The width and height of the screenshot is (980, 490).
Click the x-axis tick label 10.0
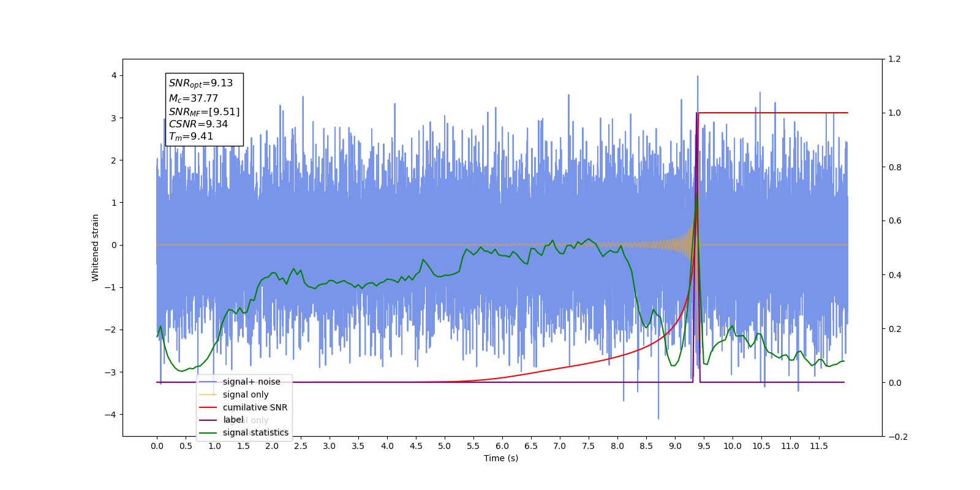pyautogui.click(x=733, y=446)
